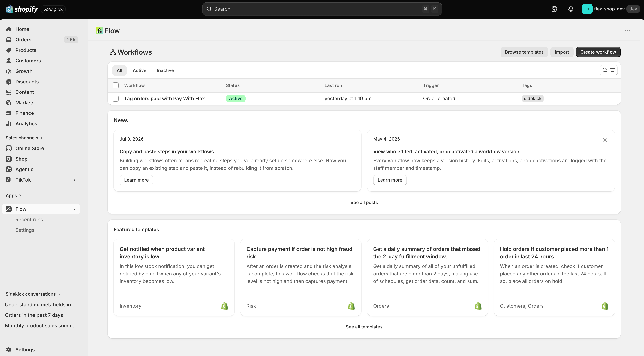Expand the Sales channels section
This screenshot has height=356, width=644.
pyautogui.click(x=24, y=138)
